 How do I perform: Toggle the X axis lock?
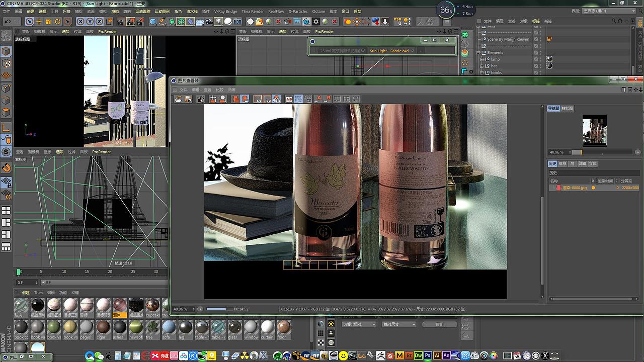coord(80,22)
